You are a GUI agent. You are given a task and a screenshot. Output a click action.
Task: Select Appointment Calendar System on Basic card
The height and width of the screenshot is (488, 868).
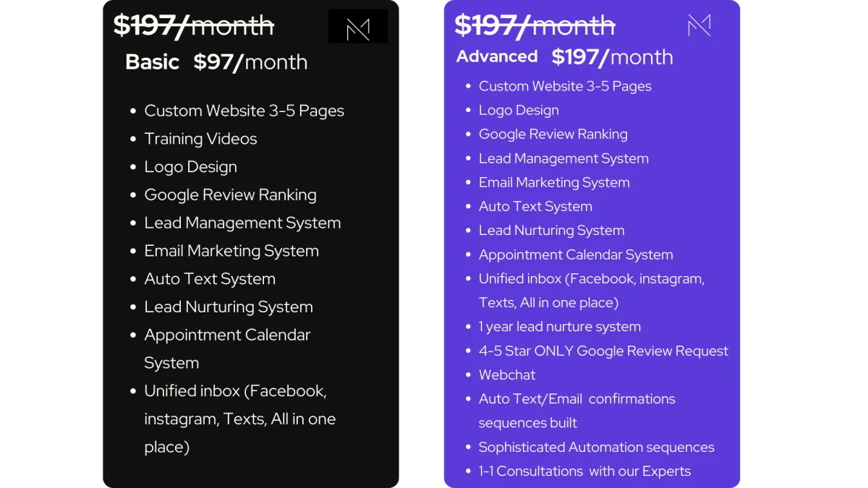pos(227,348)
